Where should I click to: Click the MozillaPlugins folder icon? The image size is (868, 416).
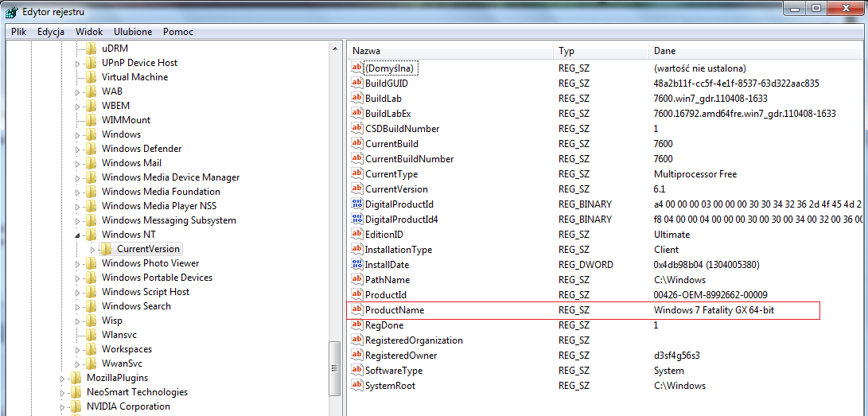pos(76,378)
